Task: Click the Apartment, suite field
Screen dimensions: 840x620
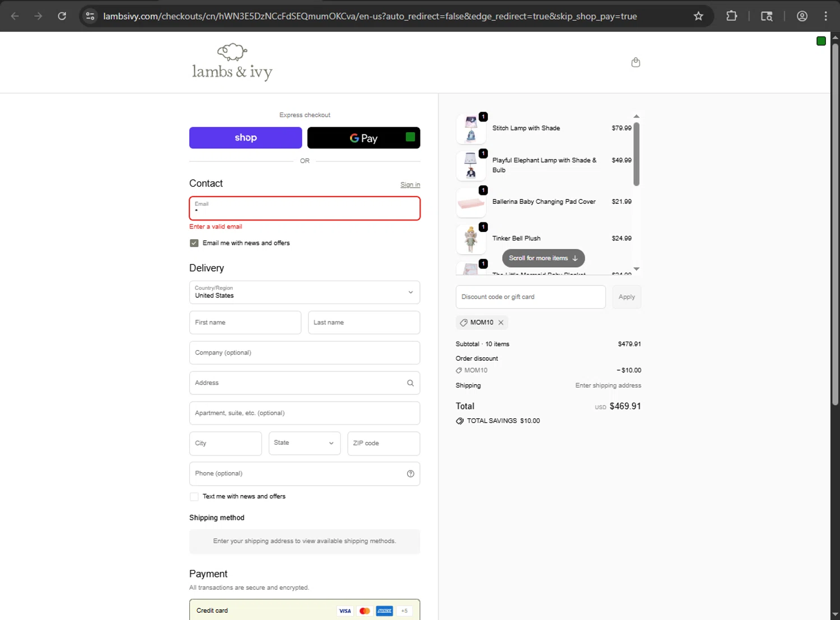Action: [x=305, y=413]
